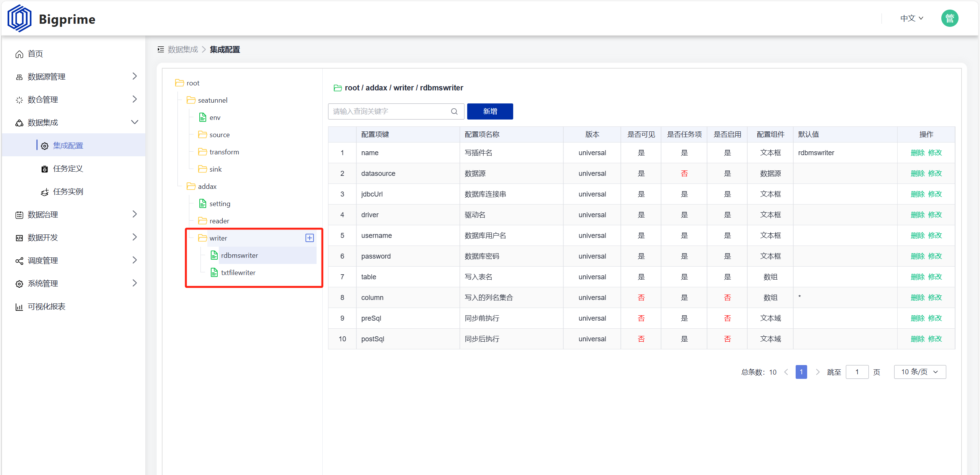Screen dimensions: 980x475
Task: Click 修改 for the datasource row
Action: tap(935, 173)
